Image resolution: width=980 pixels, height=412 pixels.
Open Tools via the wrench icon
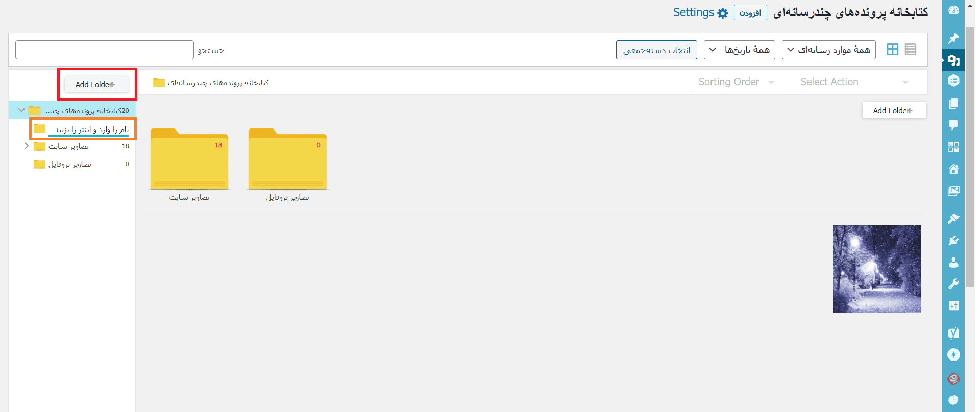(953, 284)
